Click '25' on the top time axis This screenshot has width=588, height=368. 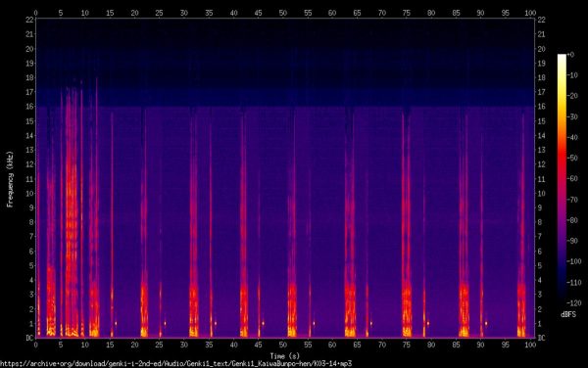tap(159, 13)
